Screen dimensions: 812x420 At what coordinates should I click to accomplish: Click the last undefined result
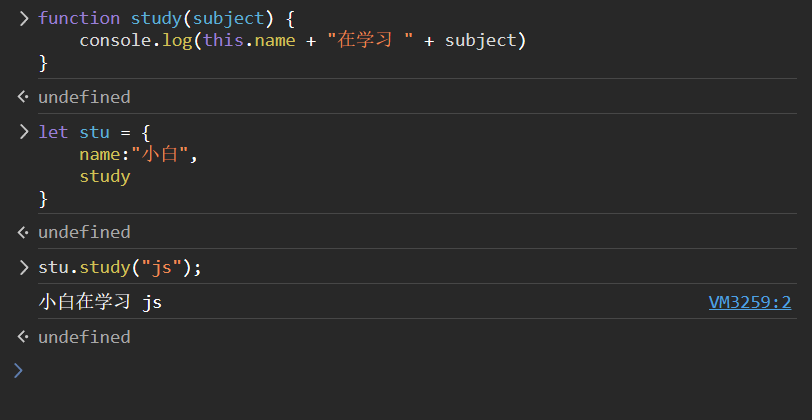click(84, 337)
